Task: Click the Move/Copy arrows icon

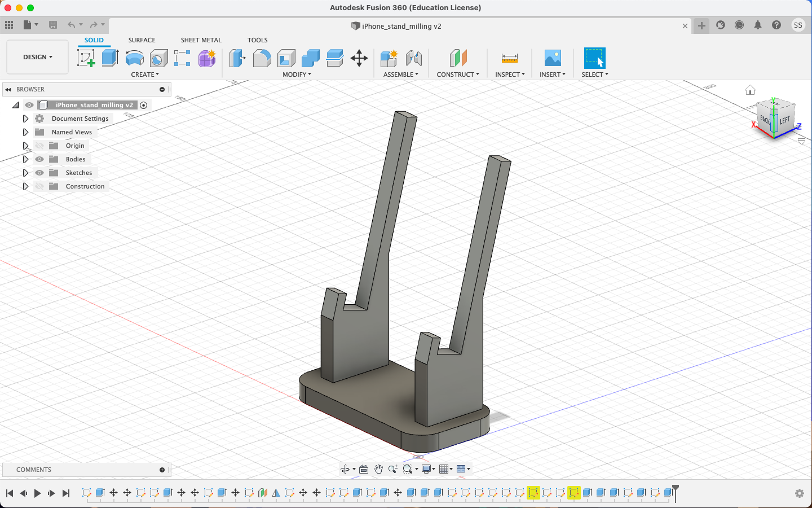Action: [359, 58]
